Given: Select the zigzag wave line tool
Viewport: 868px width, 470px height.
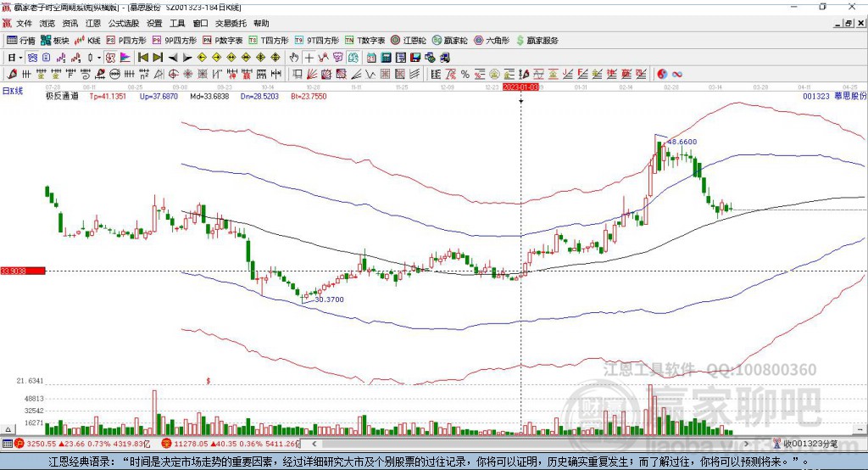Looking at the screenshot, I should click(x=370, y=75).
